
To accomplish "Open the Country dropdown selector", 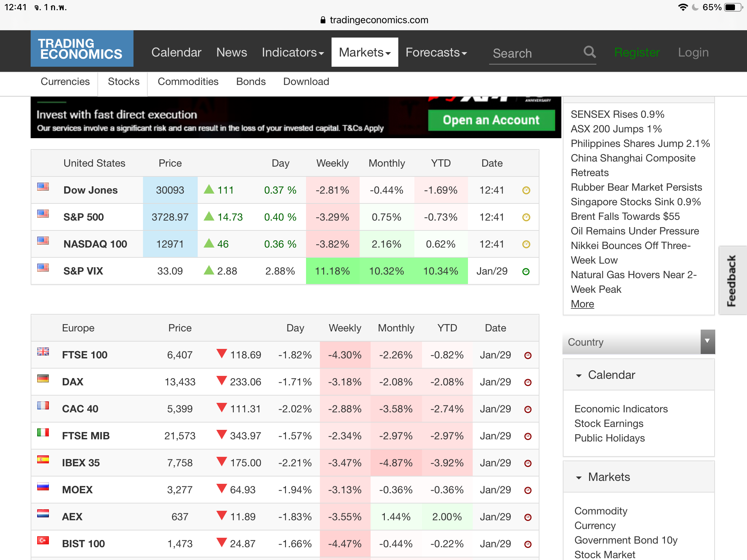I will (x=638, y=342).
